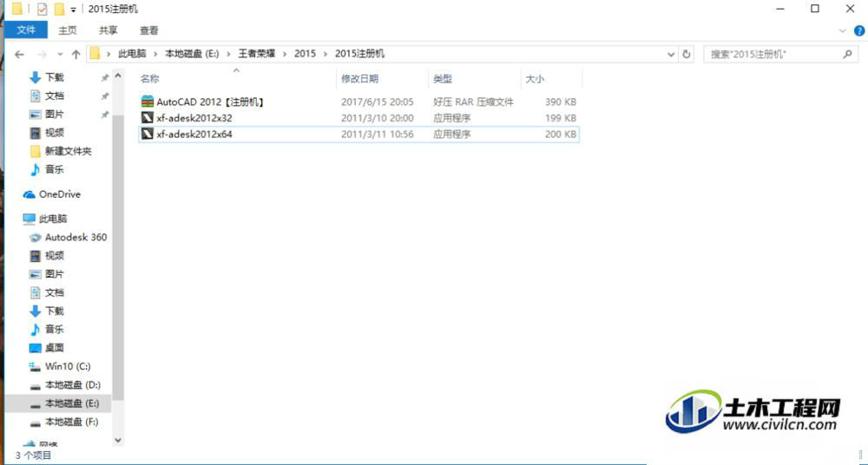Click 王者荣耀 breadcrumb in address bar
This screenshot has height=465, width=868.
pos(257,54)
